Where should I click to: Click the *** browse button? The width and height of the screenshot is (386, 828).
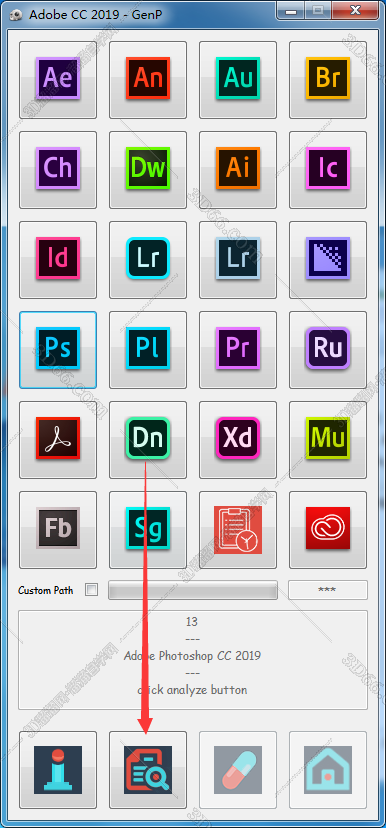[x=328, y=590]
